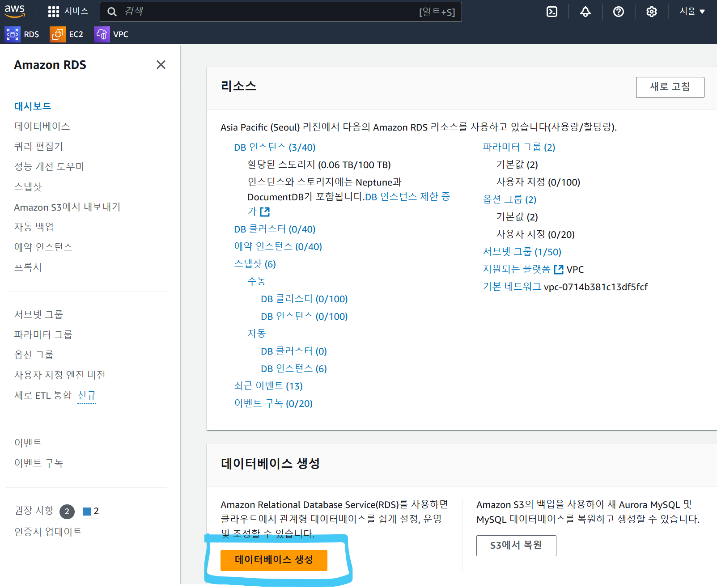Go to the AWS logo home

(15, 11)
